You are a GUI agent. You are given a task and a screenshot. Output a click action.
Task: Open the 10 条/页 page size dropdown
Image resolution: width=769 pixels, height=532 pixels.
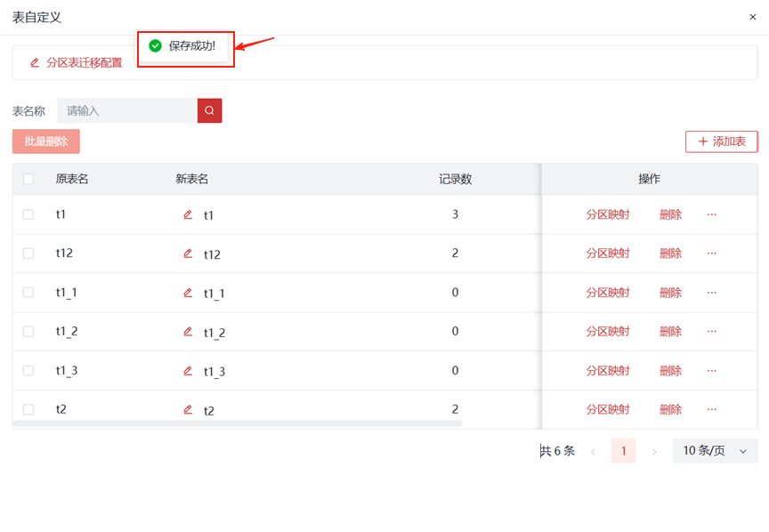[x=715, y=451]
